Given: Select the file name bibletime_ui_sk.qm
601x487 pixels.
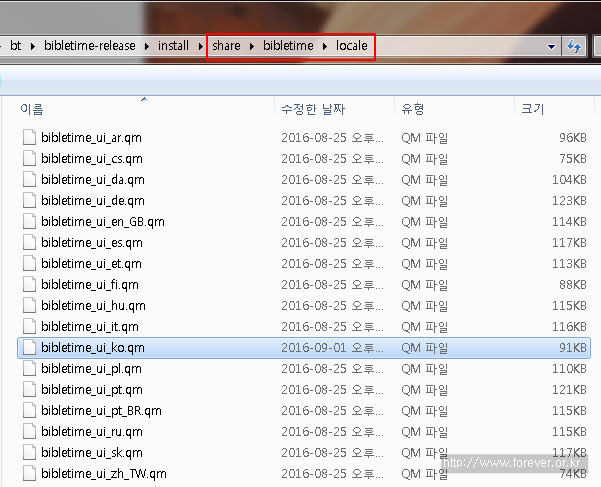Looking at the screenshot, I should click(92, 453).
